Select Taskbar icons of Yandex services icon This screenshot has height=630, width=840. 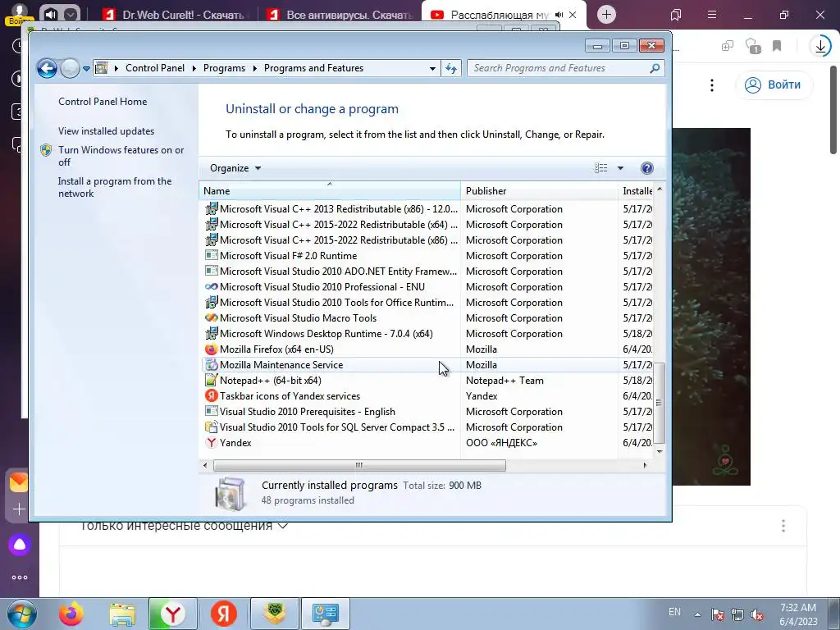pyautogui.click(x=212, y=396)
